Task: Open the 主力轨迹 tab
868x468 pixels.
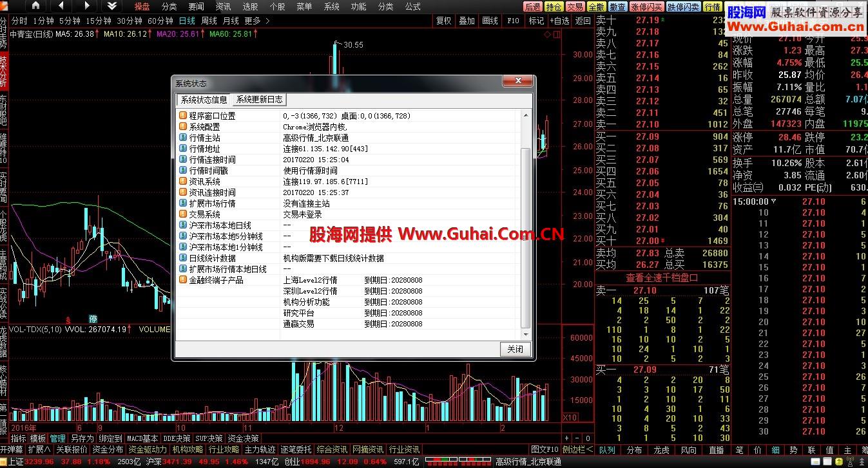Action: (260, 449)
